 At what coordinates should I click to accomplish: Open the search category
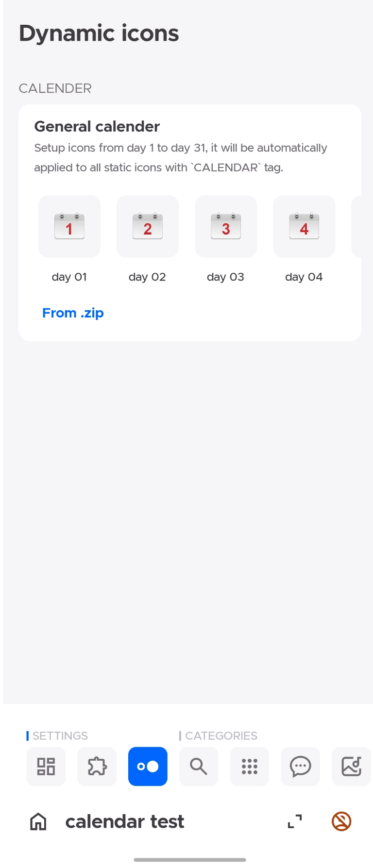coord(199,767)
